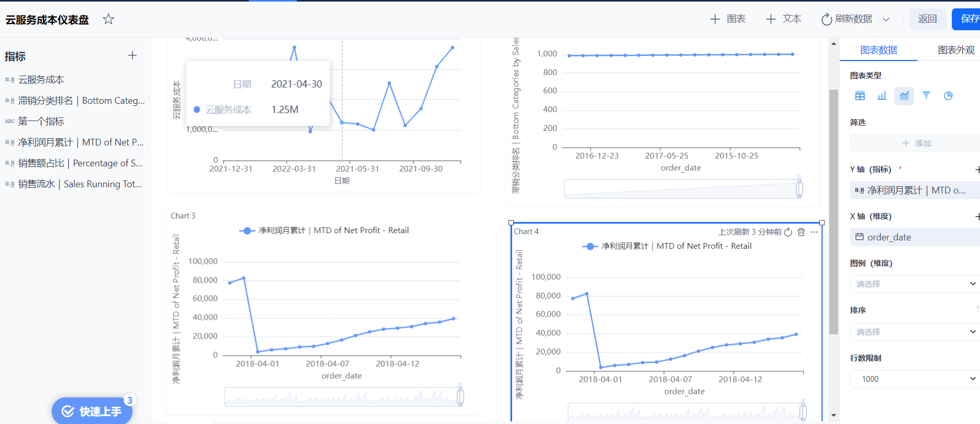Viewport: 980px width, 424px height.
Task: Click the Y-axis field 净利润月累计 | MTD o...
Action: pos(915,190)
